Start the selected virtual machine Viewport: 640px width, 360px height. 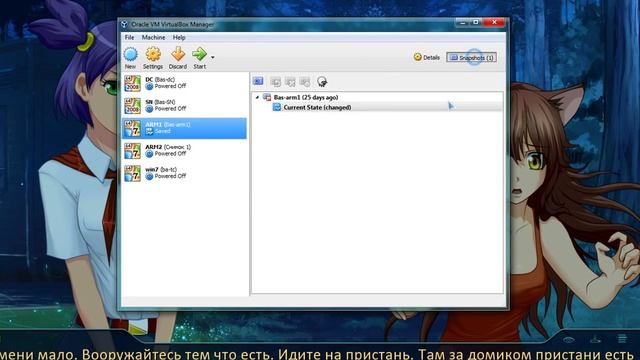coord(200,58)
